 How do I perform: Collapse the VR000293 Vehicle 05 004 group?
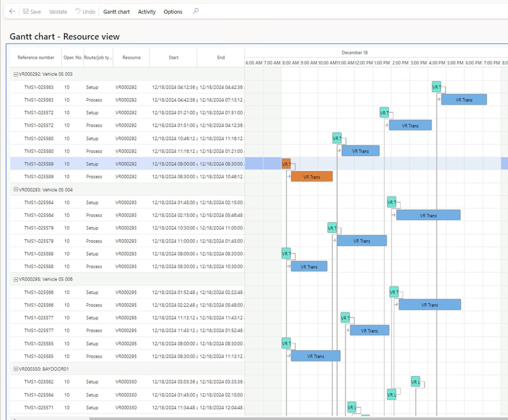click(x=16, y=189)
